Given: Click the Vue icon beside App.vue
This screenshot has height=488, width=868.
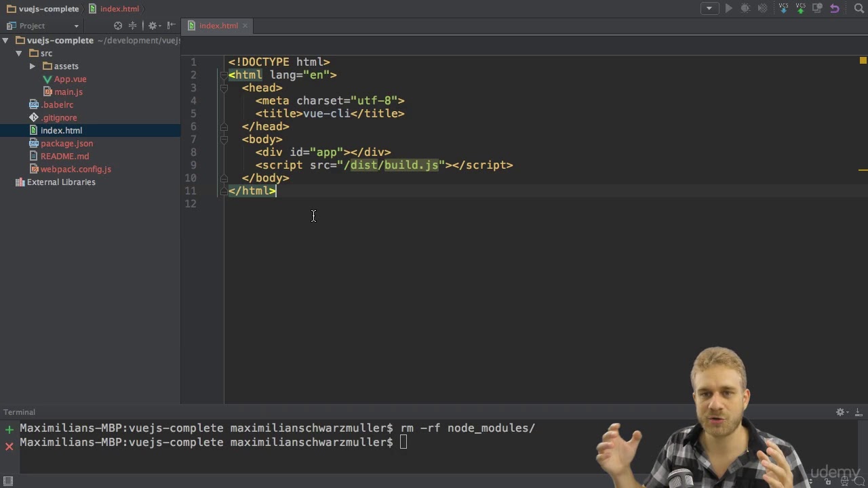Looking at the screenshot, I should click(47, 79).
